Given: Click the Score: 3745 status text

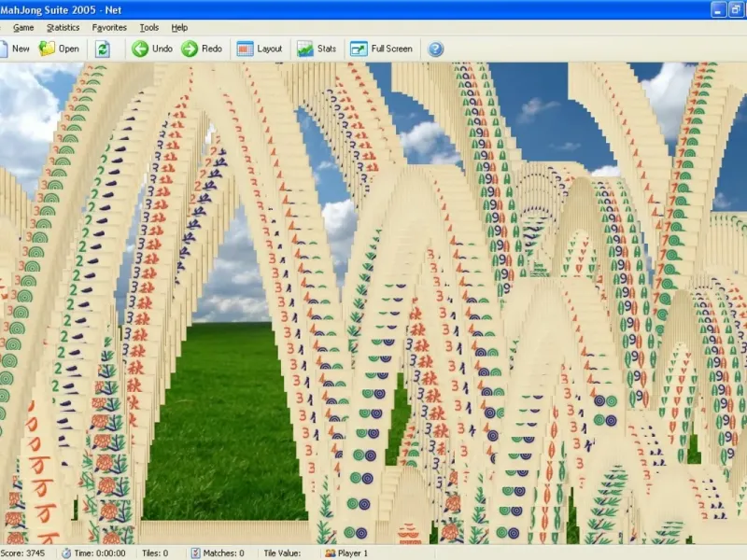Looking at the screenshot, I should [x=22, y=553].
